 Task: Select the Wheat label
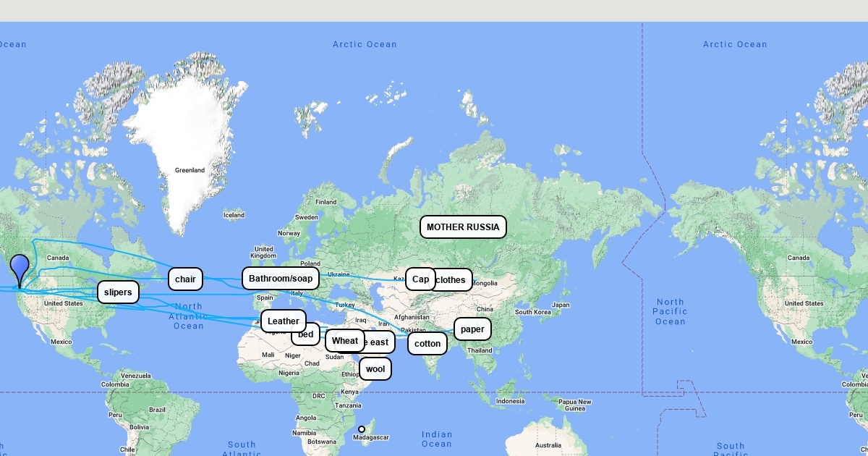345,340
